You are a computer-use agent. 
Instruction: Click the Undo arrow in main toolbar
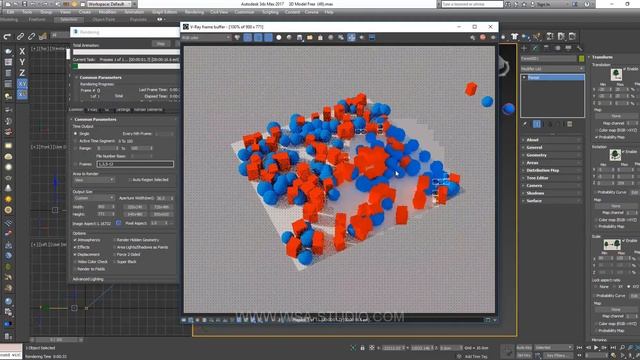[x=7, y=36]
